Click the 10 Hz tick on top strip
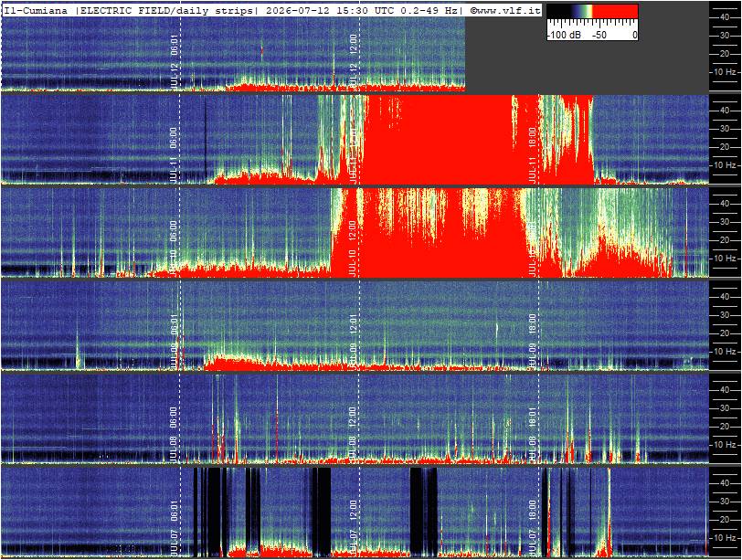 (725, 72)
